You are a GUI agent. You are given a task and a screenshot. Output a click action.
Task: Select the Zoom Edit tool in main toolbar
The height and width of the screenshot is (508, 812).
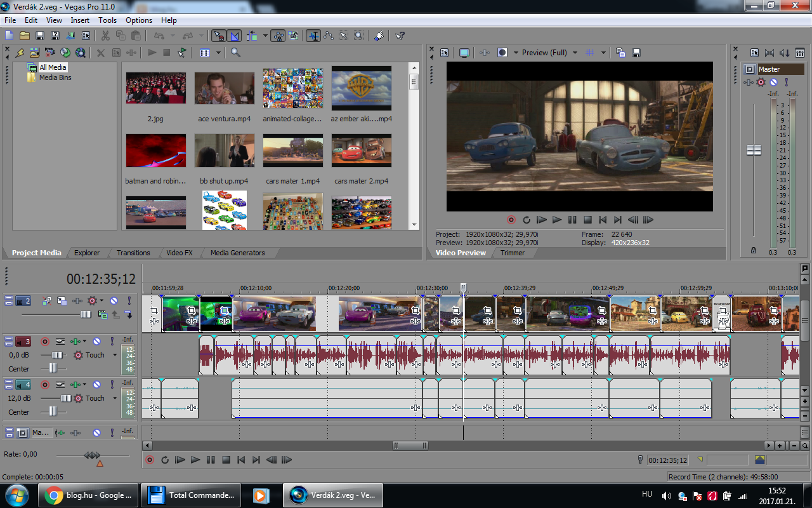(x=359, y=36)
